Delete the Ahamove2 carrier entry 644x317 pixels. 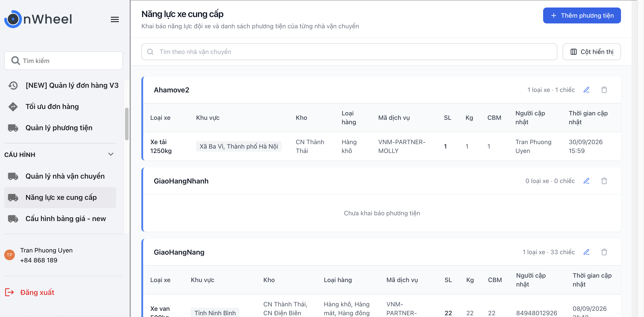[x=604, y=90]
